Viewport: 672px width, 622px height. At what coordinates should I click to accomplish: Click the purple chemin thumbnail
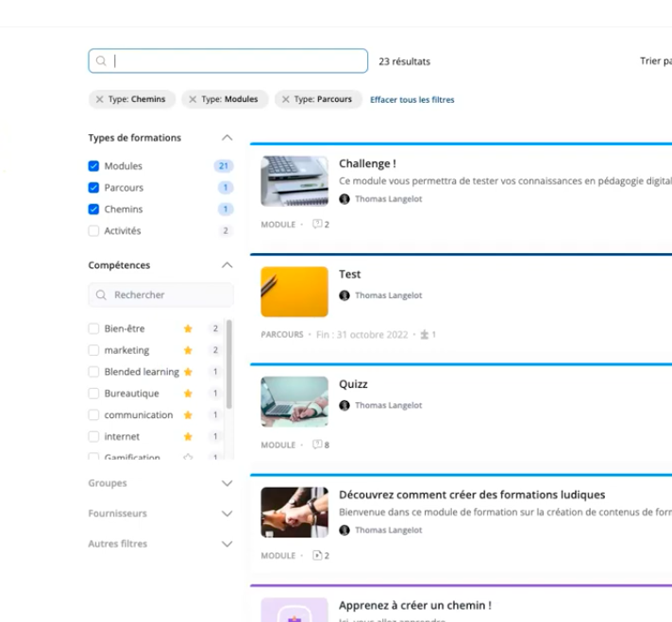294,610
